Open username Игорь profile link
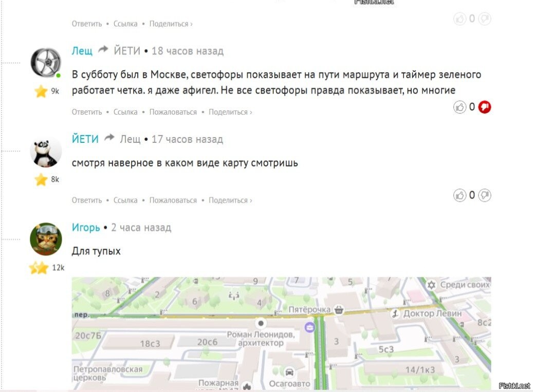This screenshot has height=392, width=533. coord(86,227)
